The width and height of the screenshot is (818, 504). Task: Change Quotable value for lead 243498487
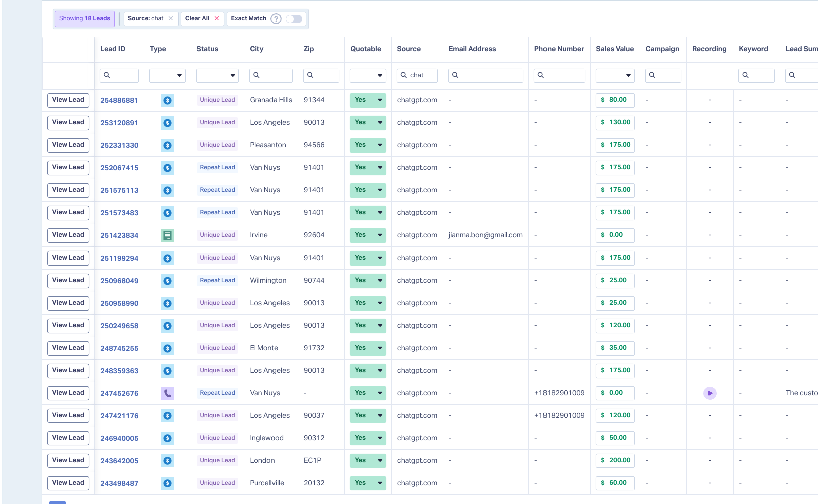pyautogui.click(x=368, y=483)
